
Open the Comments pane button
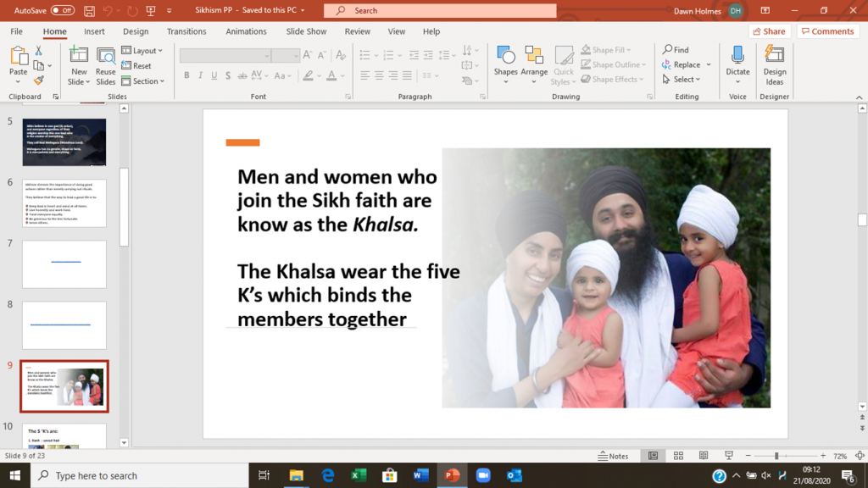826,31
